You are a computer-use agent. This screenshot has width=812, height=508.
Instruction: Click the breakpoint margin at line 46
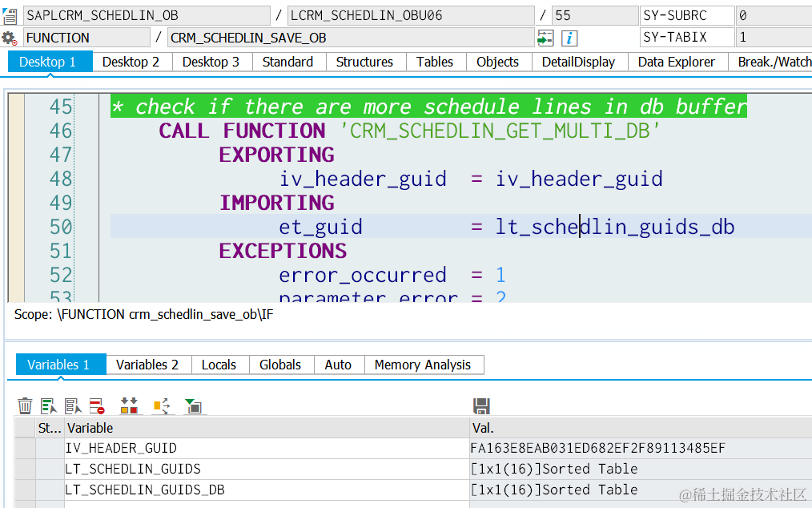point(16,131)
